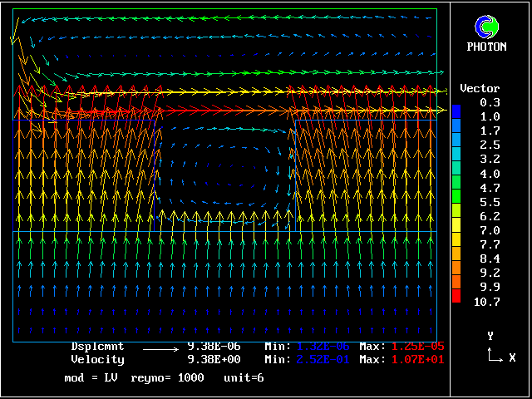
Task: Click the dark blue legend swatch for 0.3
Action: (x=456, y=111)
